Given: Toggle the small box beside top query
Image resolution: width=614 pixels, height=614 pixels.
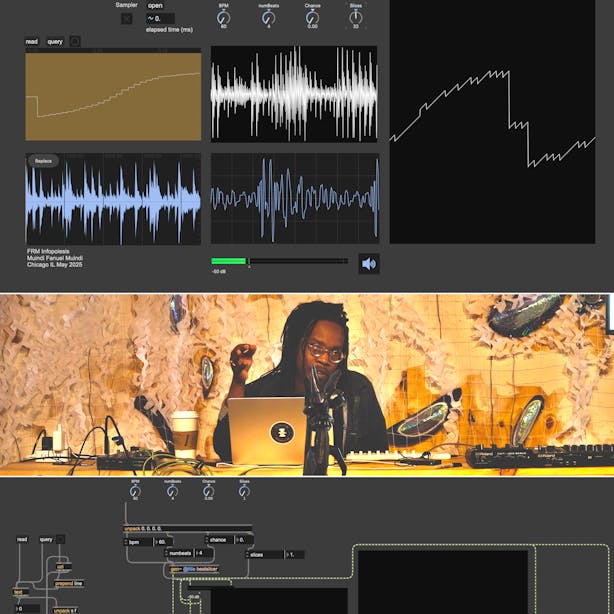Looking at the screenshot, I should (75, 42).
